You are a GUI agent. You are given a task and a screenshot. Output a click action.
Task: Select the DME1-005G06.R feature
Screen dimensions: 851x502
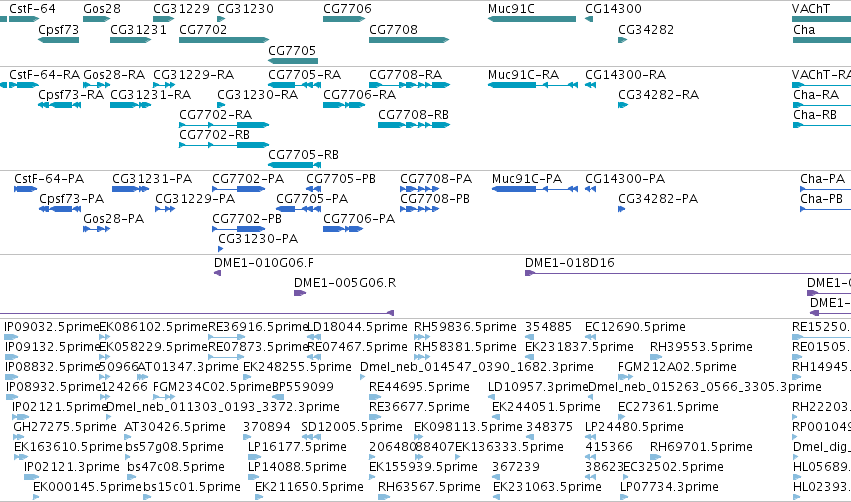pyautogui.click(x=300, y=293)
